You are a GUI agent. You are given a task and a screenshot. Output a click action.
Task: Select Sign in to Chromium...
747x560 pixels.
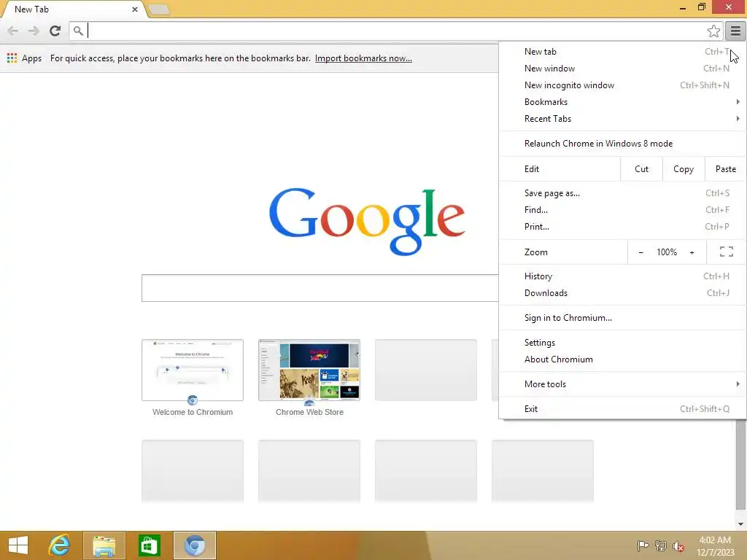[622, 318]
